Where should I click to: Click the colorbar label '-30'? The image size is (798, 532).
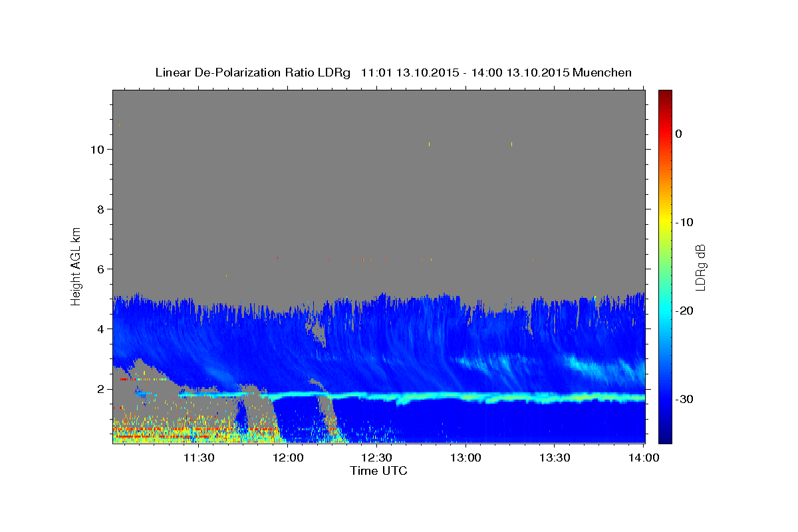pyautogui.click(x=685, y=399)
